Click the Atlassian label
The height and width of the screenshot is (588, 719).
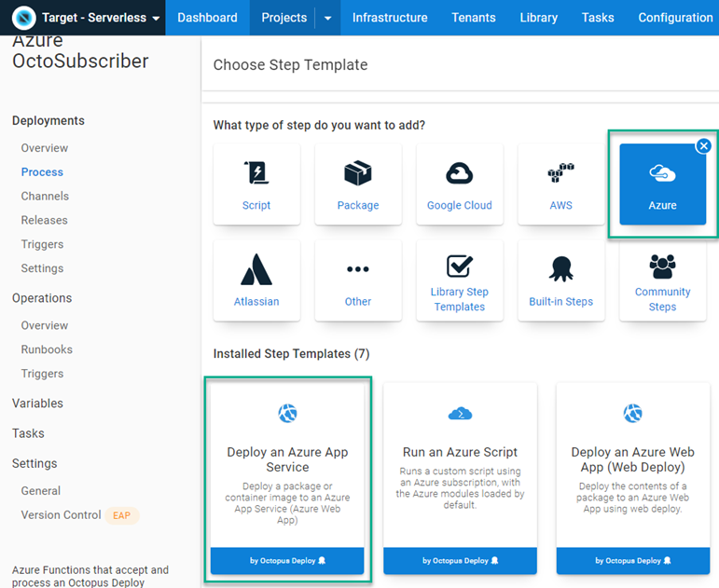point(256,302)
